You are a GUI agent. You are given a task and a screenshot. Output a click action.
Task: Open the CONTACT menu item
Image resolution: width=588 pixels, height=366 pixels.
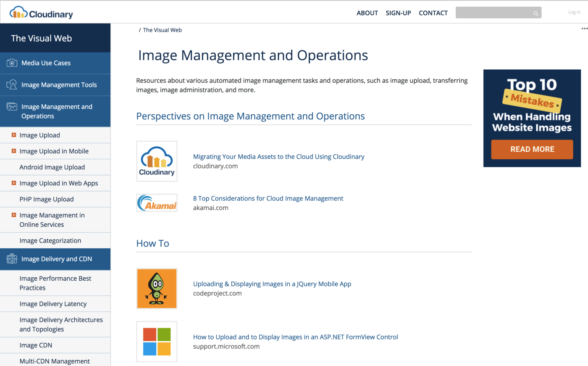[433, 13]
